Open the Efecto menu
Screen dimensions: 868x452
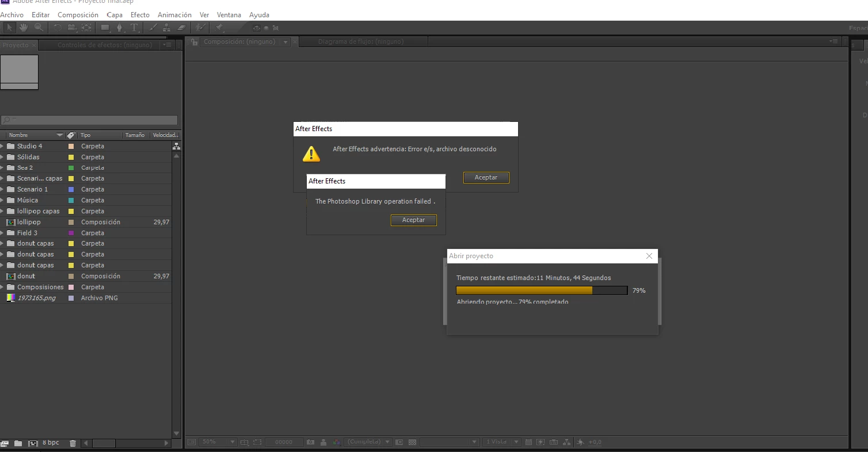(x=140, y=15)
